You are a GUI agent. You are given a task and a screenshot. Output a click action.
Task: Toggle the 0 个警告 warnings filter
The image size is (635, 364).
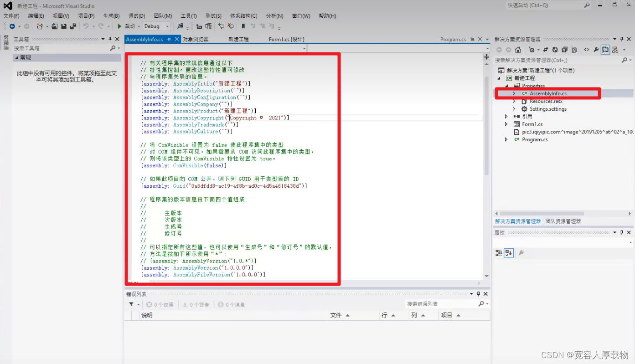tap(196, 304)
